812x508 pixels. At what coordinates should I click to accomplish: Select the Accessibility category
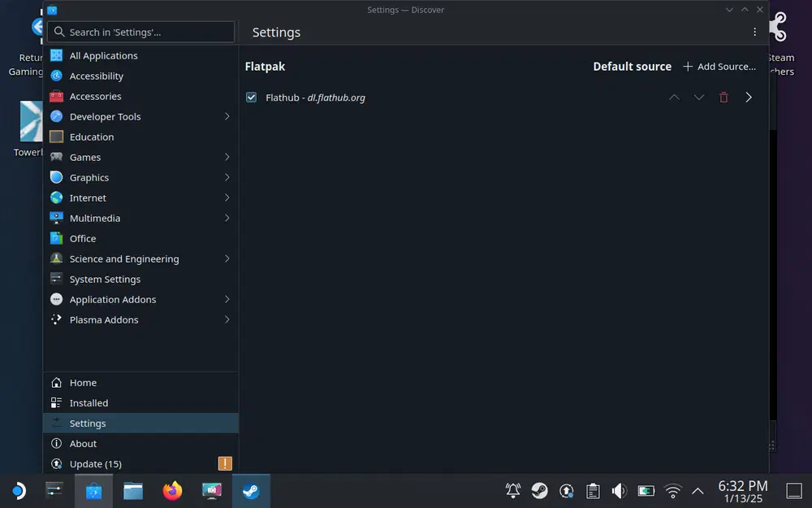coord(140,76)
